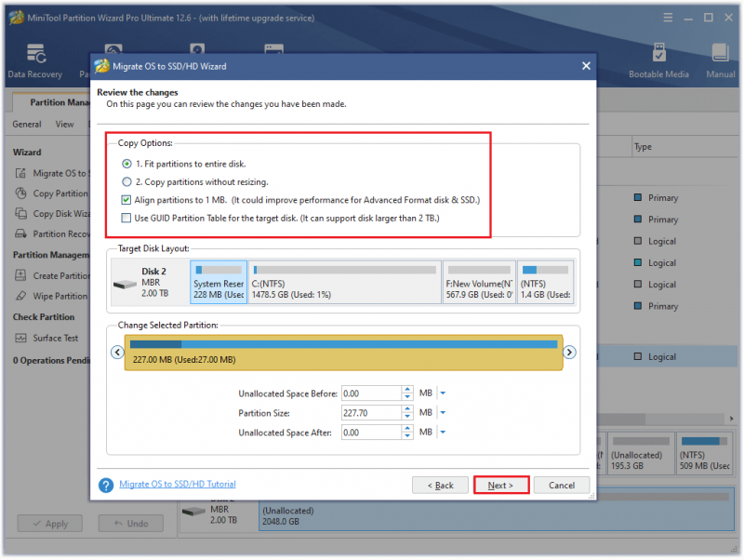Open Migrate OS to SSD/HD Tutorial link
The width and height of the screenshot is (744, 560).
178,484
